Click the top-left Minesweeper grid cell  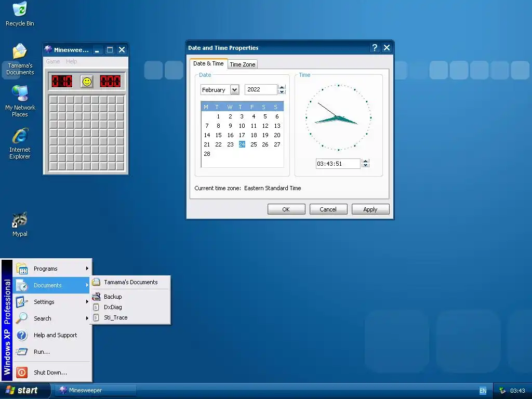[54, 100]
